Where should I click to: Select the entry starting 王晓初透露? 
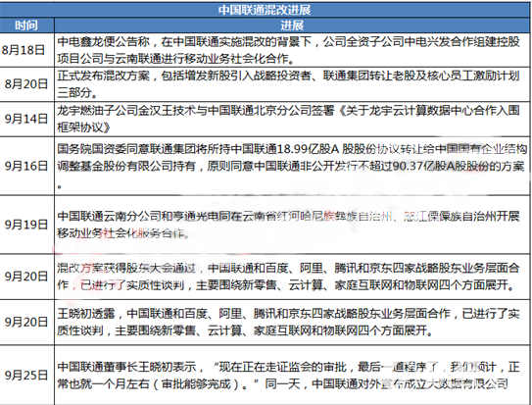[292, 322]
